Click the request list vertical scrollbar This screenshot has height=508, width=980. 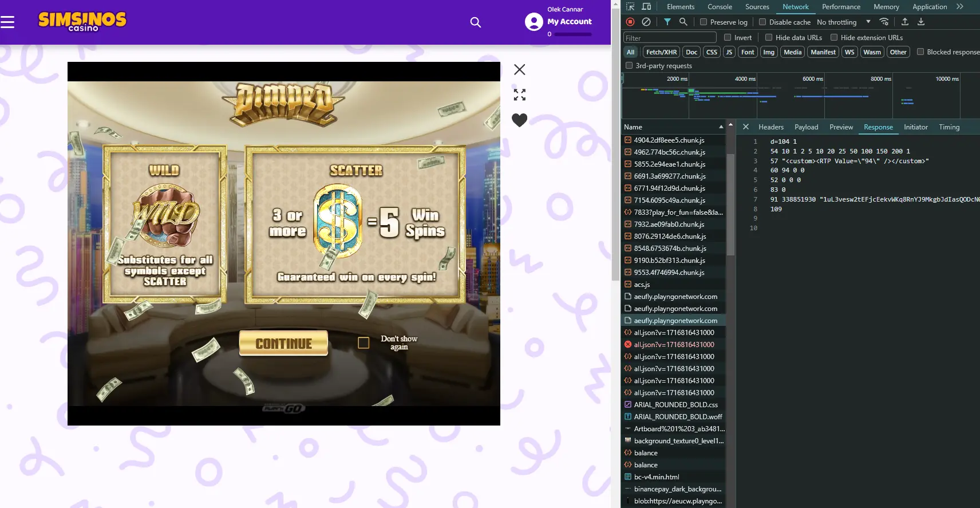tap(730, 204)
